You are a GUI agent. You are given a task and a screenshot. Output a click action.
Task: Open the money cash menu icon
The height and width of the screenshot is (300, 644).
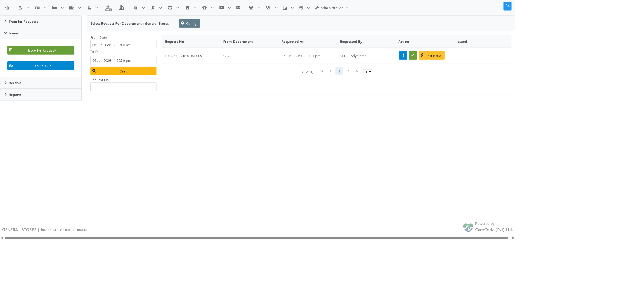click(x=221, y=8)
